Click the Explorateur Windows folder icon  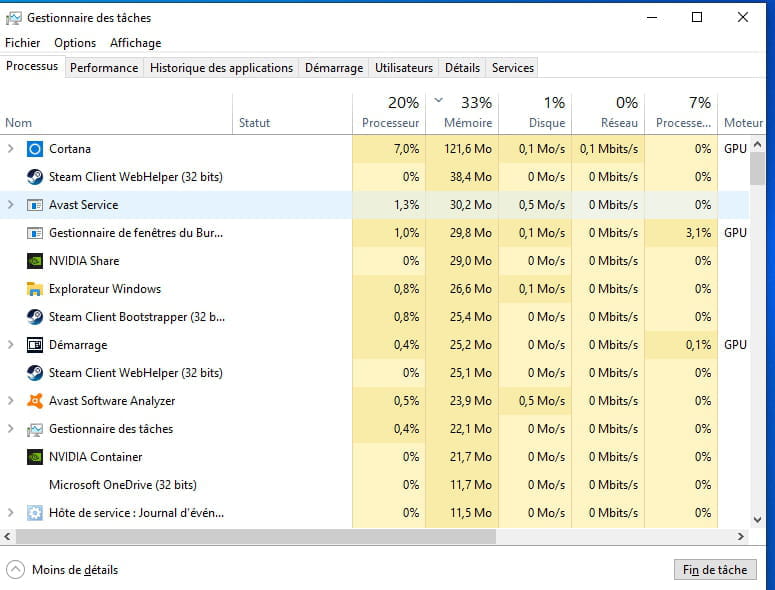(35, 289)
